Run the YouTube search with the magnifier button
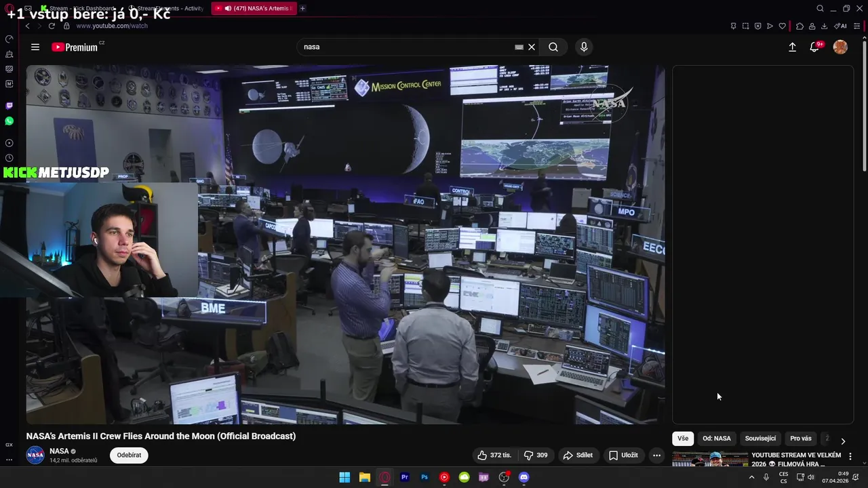868x488 pixels. 553,47
